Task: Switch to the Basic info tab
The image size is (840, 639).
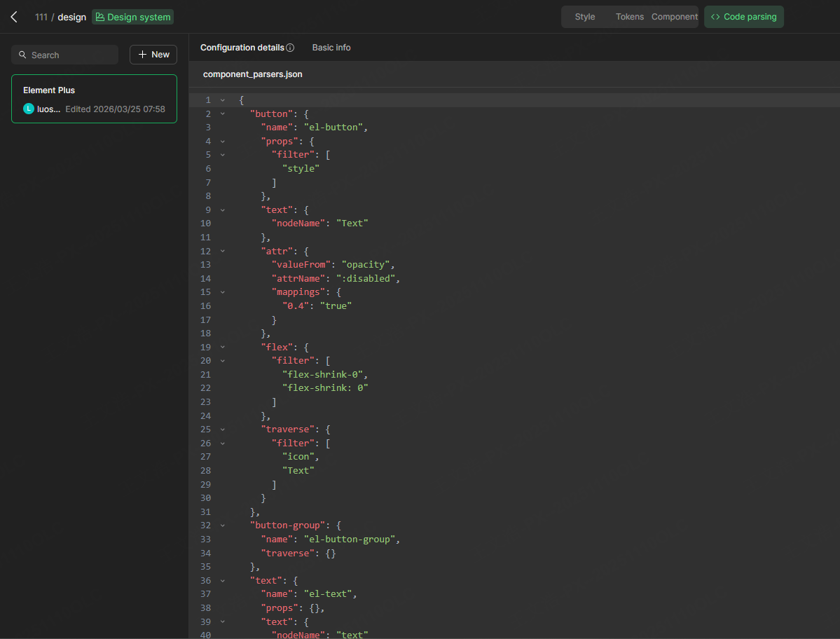Action: (x=331, y=47)
